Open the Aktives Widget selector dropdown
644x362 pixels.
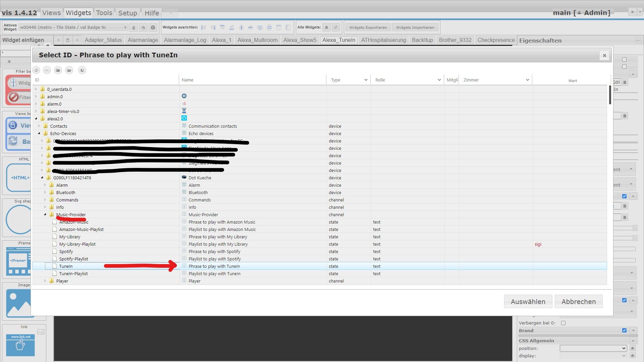coord(73,27)
